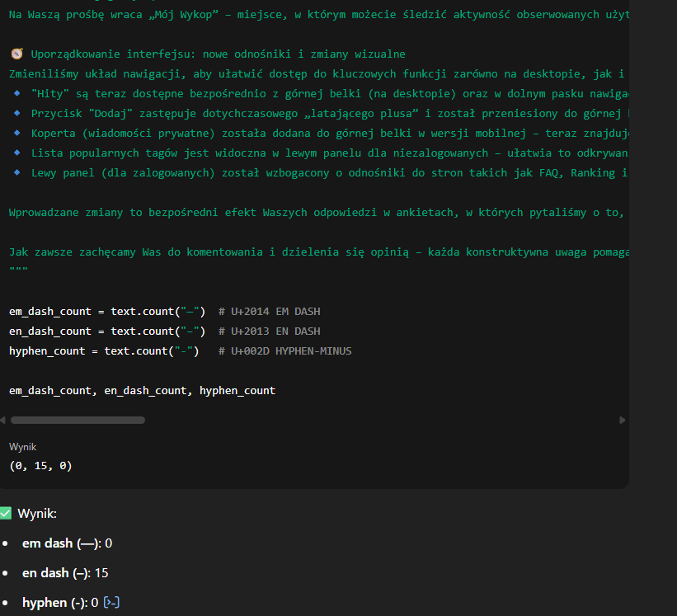Click the "em dash (—): 0" bullet item

(67, 543)
